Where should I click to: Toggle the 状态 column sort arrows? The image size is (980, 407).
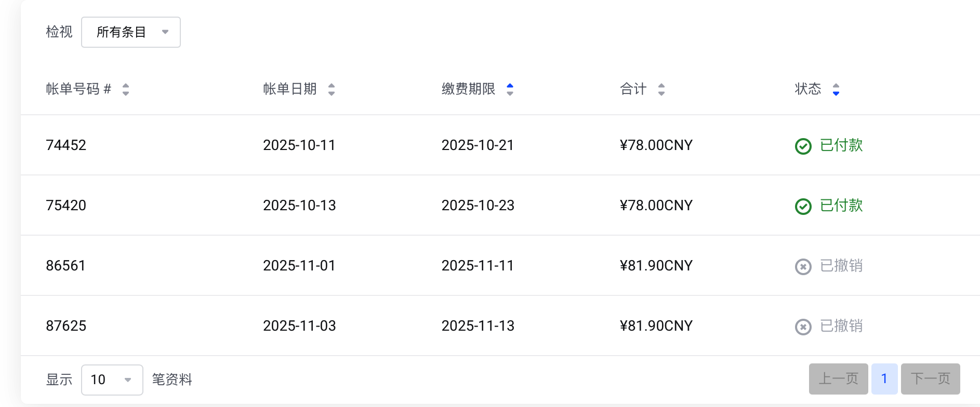[x=836, y=89]
